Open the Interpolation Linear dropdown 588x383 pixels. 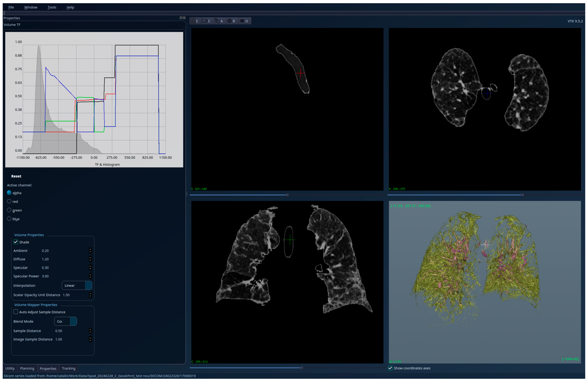tap(77, 286)
